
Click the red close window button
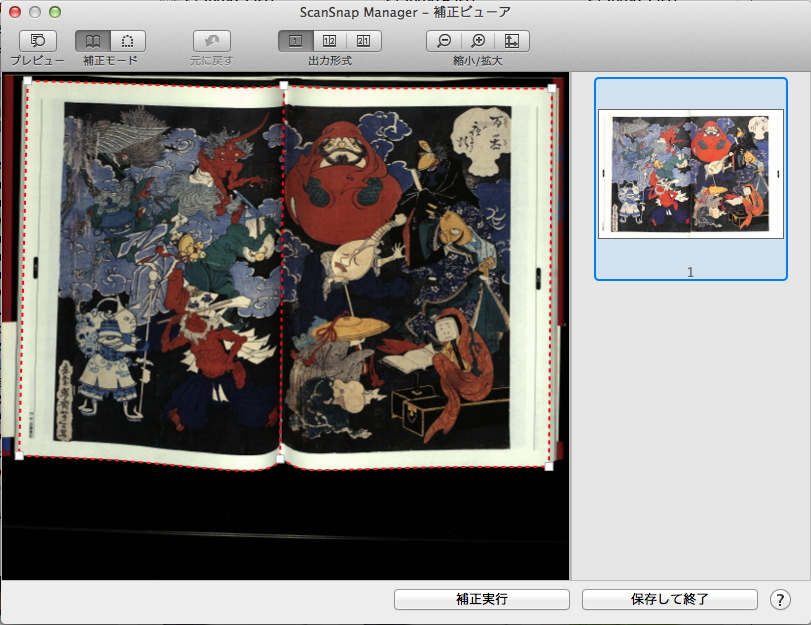15,12
